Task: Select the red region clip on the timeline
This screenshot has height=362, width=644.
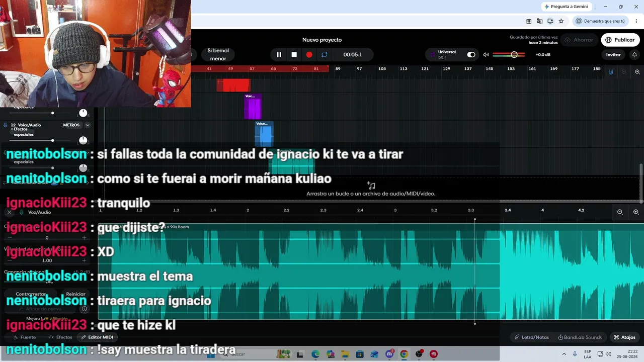Action: coord(233,85)
